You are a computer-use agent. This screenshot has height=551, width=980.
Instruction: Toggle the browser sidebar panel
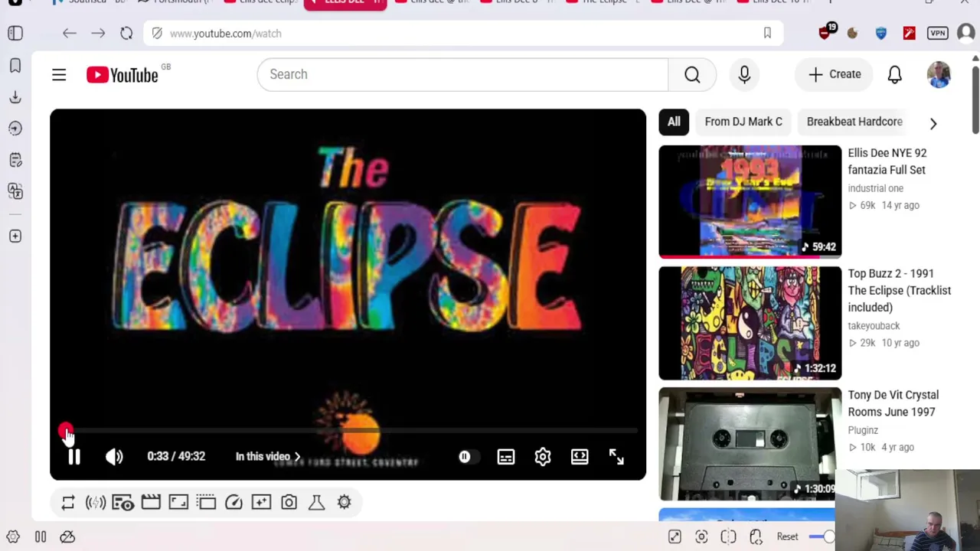coord(15,34)
